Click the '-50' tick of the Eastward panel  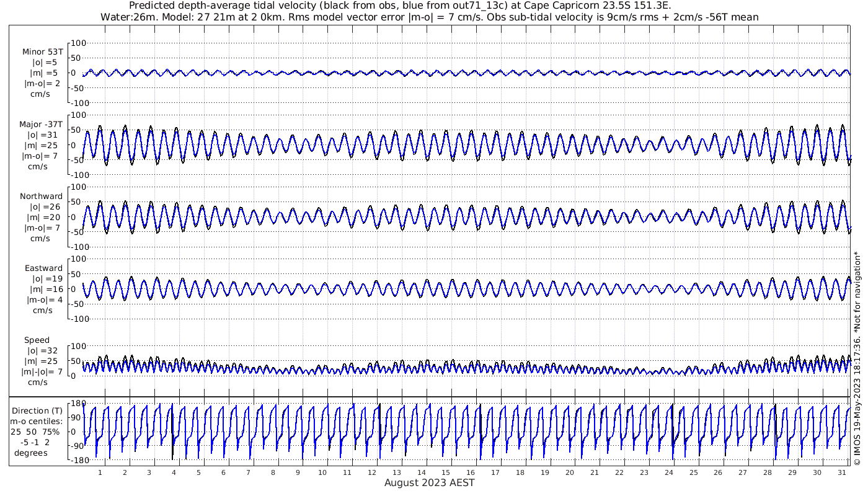(x=79, y=304)
